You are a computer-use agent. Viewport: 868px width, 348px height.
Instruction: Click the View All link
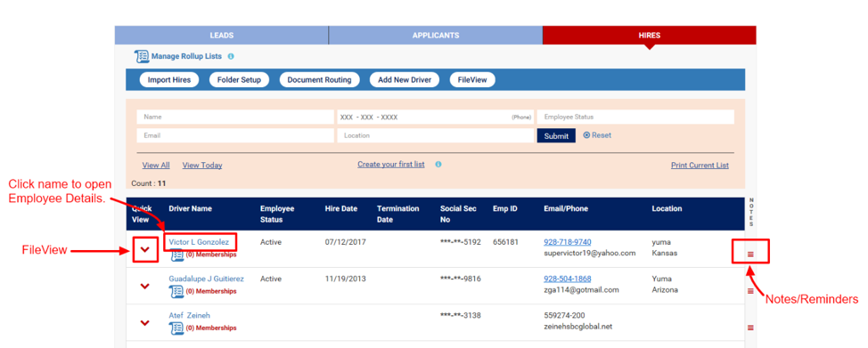156,165
